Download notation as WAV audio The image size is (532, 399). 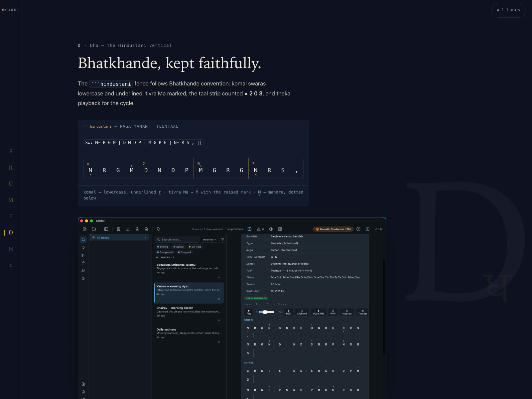pyautogui.click(x=333, y=312)
